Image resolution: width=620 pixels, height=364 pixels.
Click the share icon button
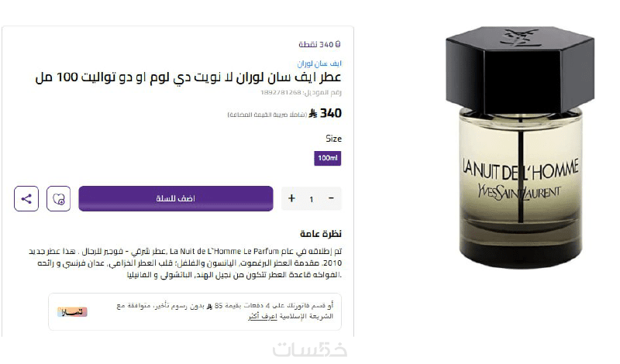pos(26,198)
